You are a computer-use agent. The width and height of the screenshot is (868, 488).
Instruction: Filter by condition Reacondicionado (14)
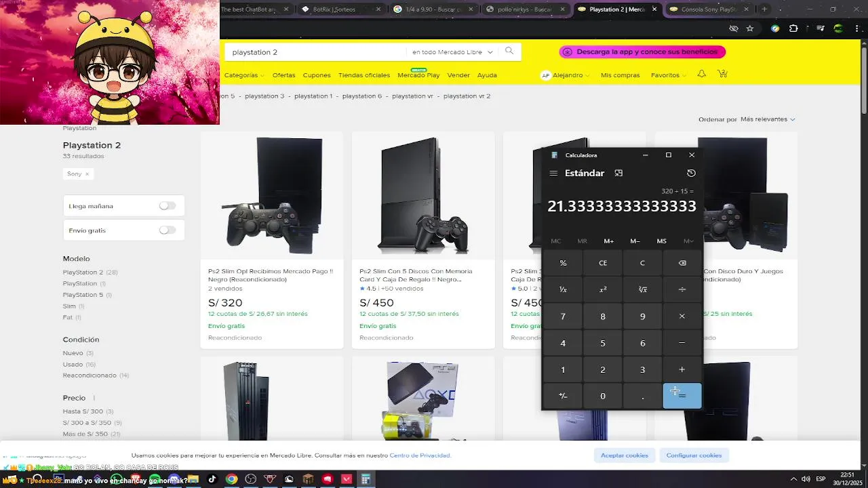click(x=96, y=375)
